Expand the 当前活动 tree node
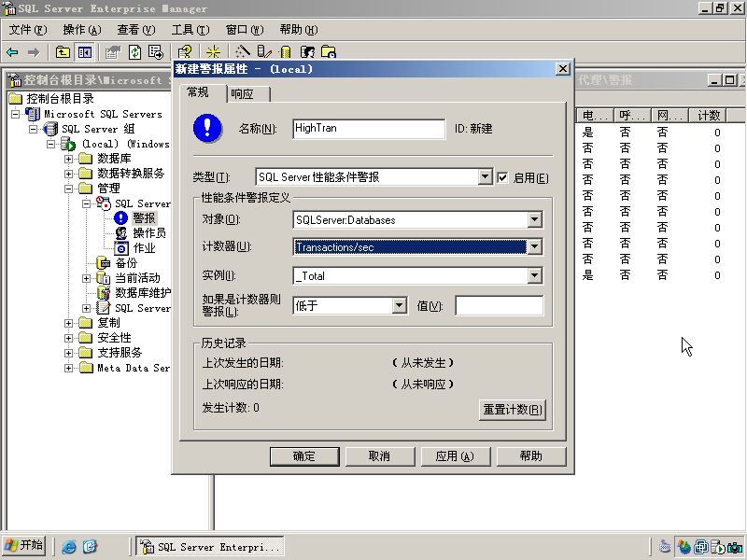747x560 pixels. pos(86,278)
